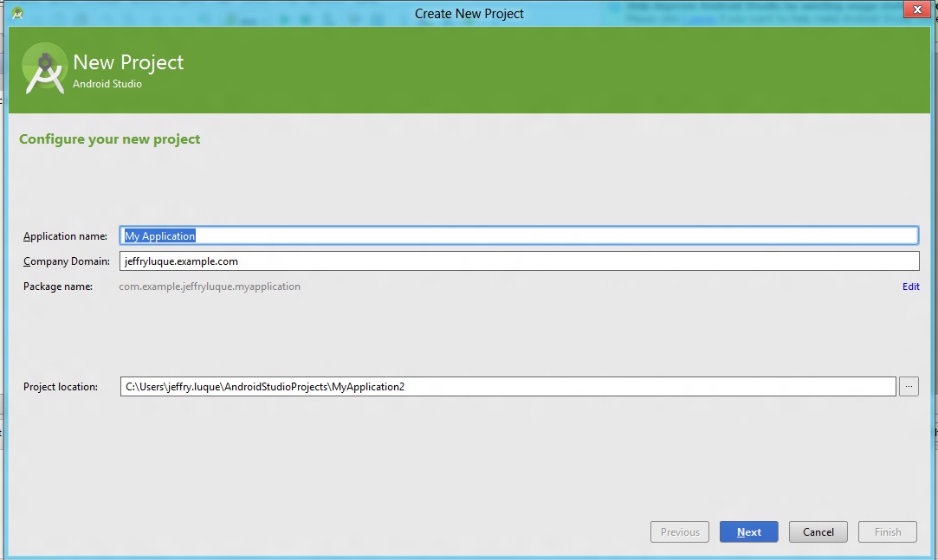The width and height of the screenshot is (938, 560).
Task: Click the Package name label
Action: pyautogui.click(x=58, y=286)
